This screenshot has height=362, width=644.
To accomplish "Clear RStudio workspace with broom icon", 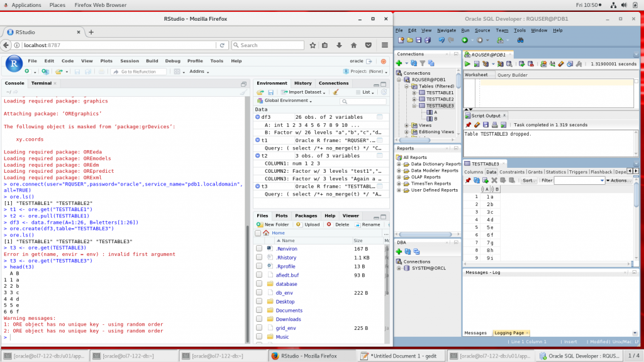I will point(336,92).
